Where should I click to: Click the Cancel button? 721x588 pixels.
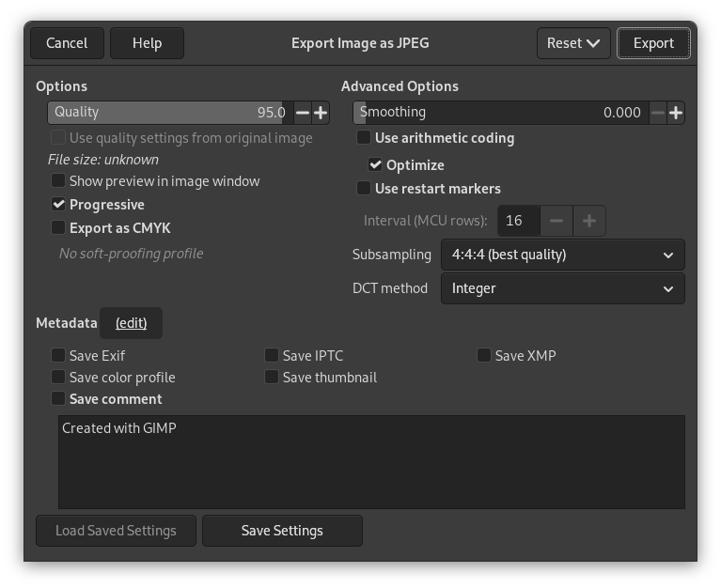click(67, 43)
